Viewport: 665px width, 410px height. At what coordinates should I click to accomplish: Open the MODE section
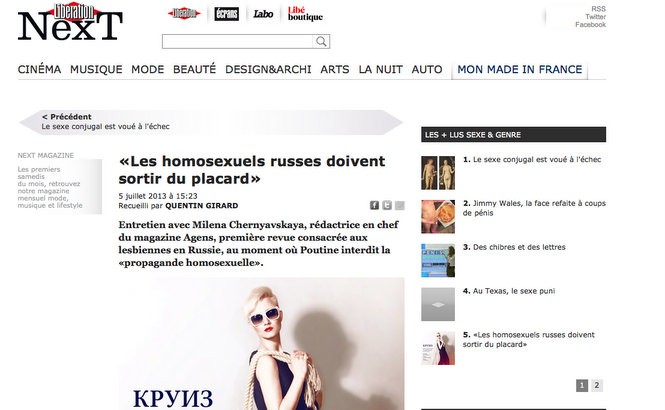pyautogui.click(x=148, y=70)
